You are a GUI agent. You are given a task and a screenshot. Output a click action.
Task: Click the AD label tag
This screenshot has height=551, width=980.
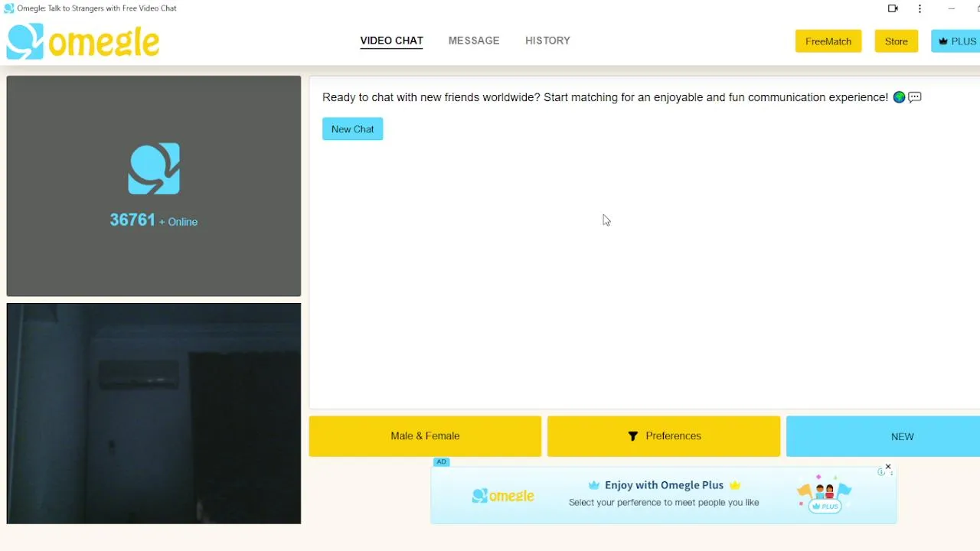[x=442, y=462]
